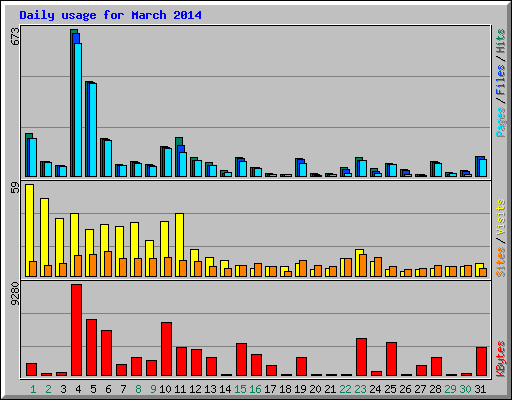Select the red KBytes bar for day 15
Screen dimensions: 512x400
pos(241,360)
